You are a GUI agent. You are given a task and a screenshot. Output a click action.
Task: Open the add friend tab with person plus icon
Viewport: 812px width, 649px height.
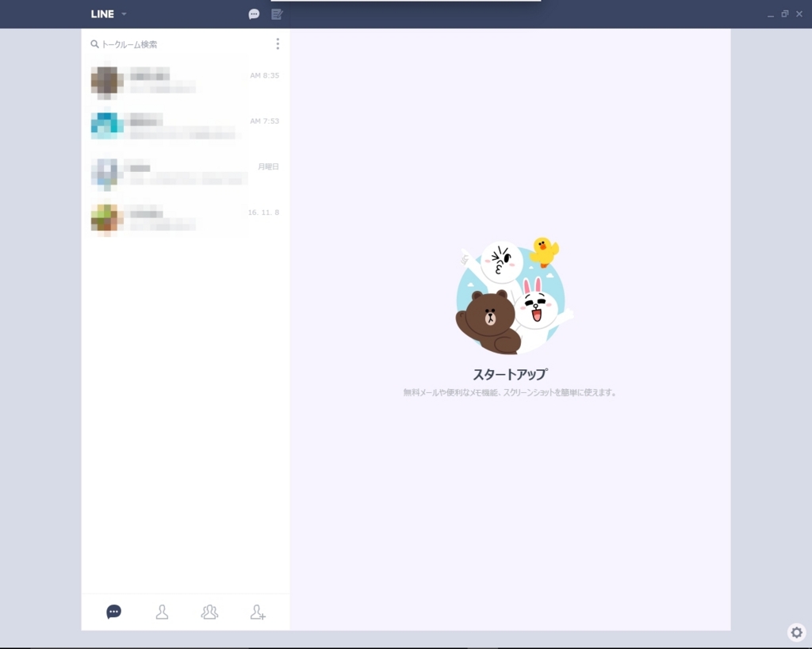258,612
